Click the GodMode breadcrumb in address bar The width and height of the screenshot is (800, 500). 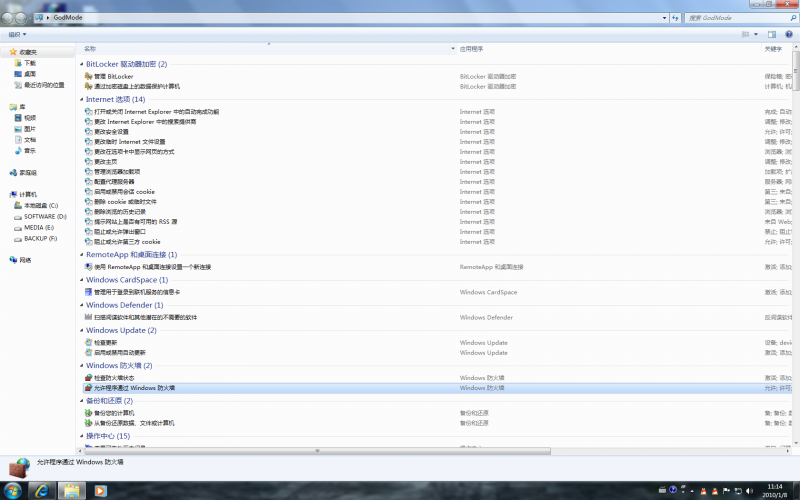(x=68, y=17)
